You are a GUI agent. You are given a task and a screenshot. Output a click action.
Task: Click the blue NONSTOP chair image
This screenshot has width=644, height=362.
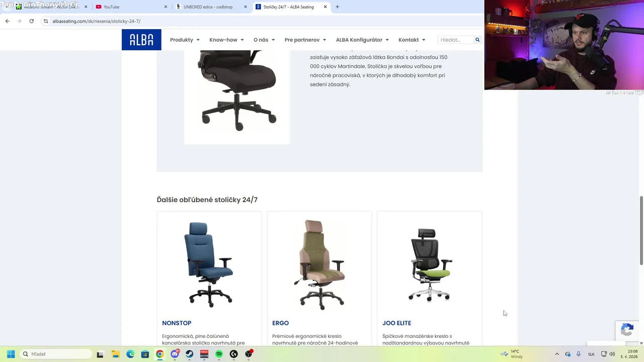209,264
